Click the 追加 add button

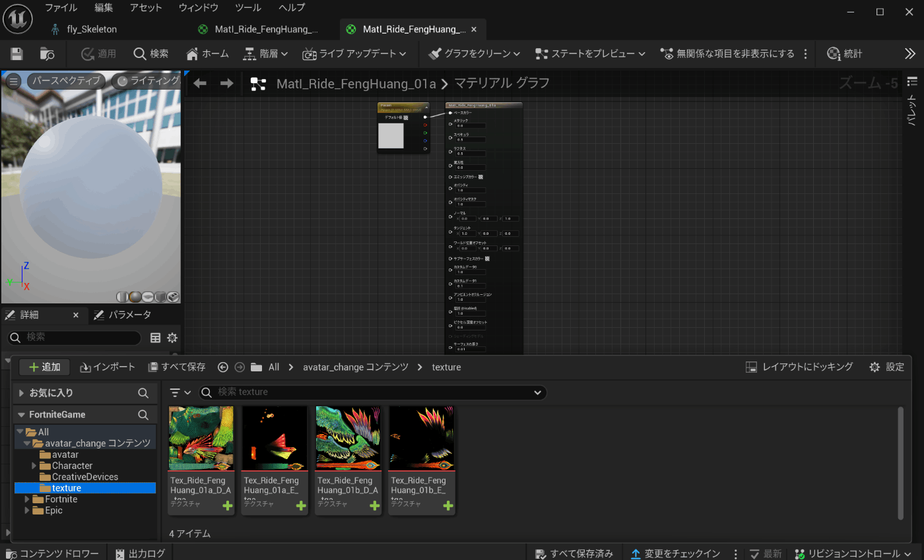click(x=44, y=367)
